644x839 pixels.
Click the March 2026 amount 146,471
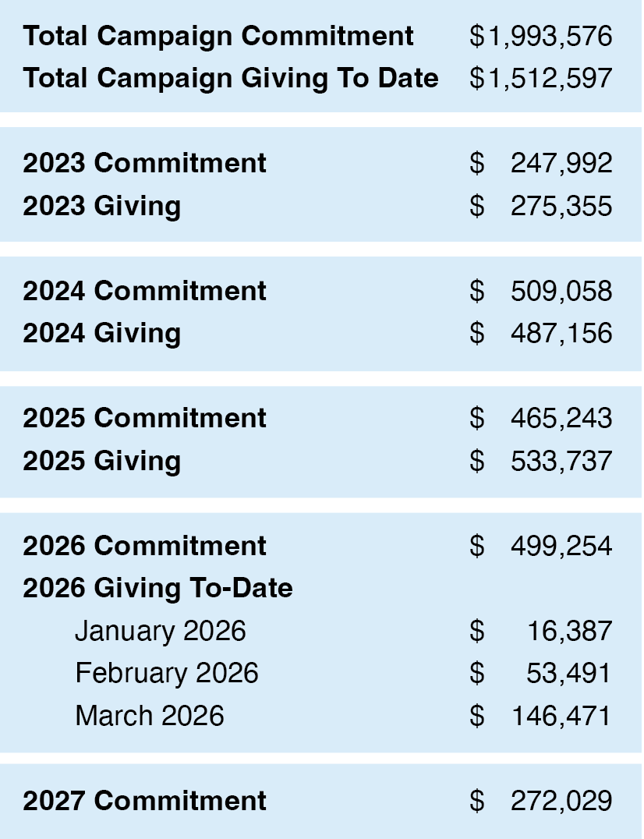(561, 716)
